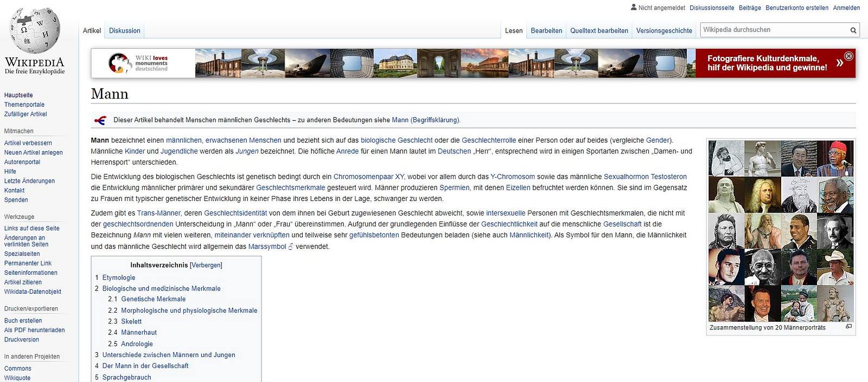This screenshot has width=868, height=382.
Task: Click Buch erstellen
Action: 23,321
